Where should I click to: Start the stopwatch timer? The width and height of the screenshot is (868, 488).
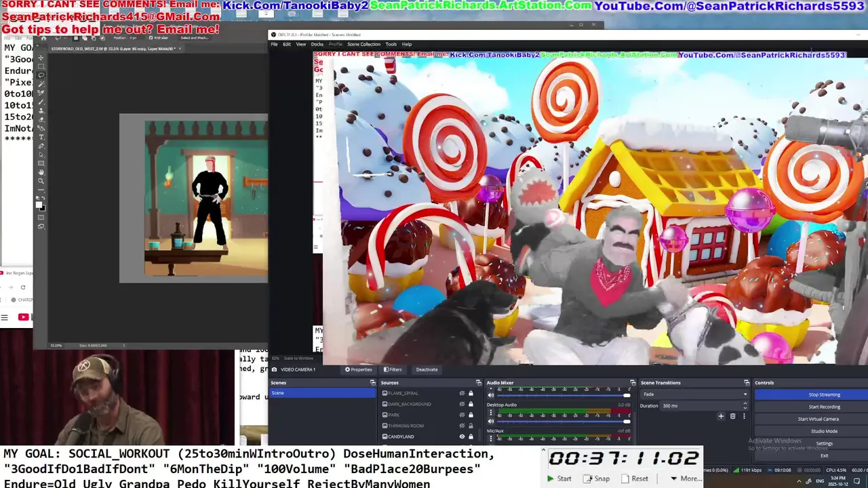559,479
